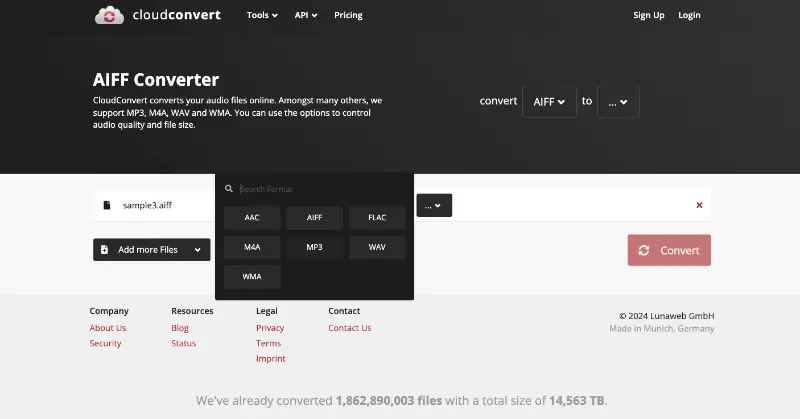
Task: Go to the Pricing page
Action: tap(348, 15)
